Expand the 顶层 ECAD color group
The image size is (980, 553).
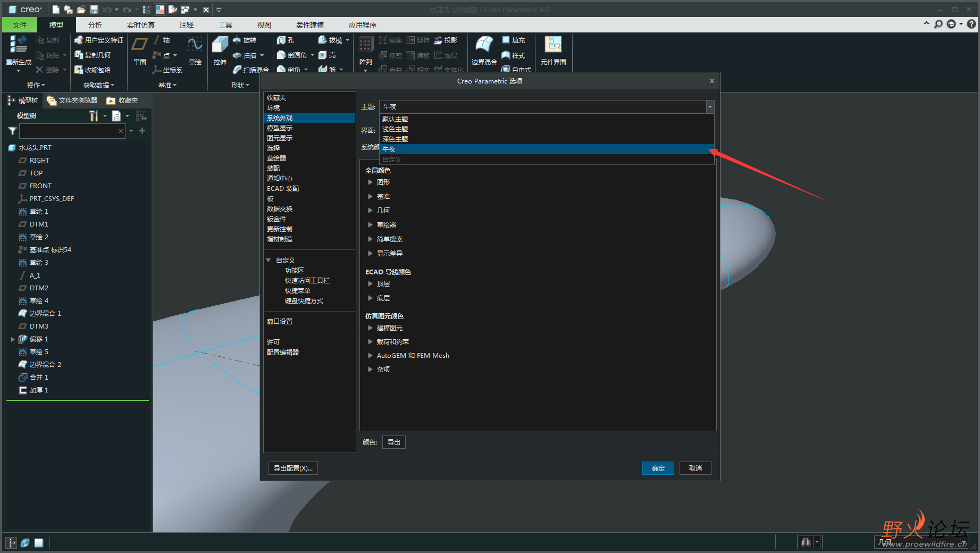point(370,284)
